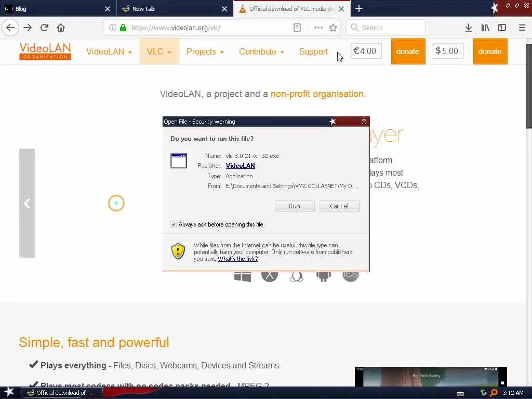Open the library icon in toolbar
The image size is (532, 399).
click(485, 28)
